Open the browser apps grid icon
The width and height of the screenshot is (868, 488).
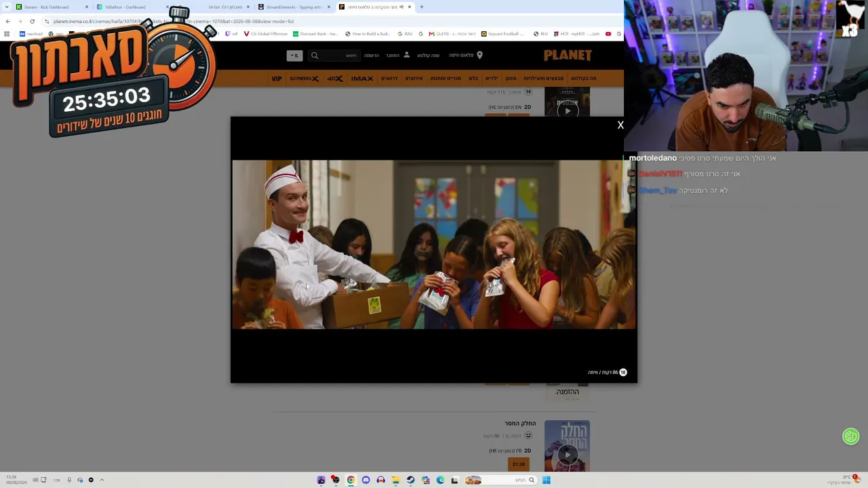(7, 34)
